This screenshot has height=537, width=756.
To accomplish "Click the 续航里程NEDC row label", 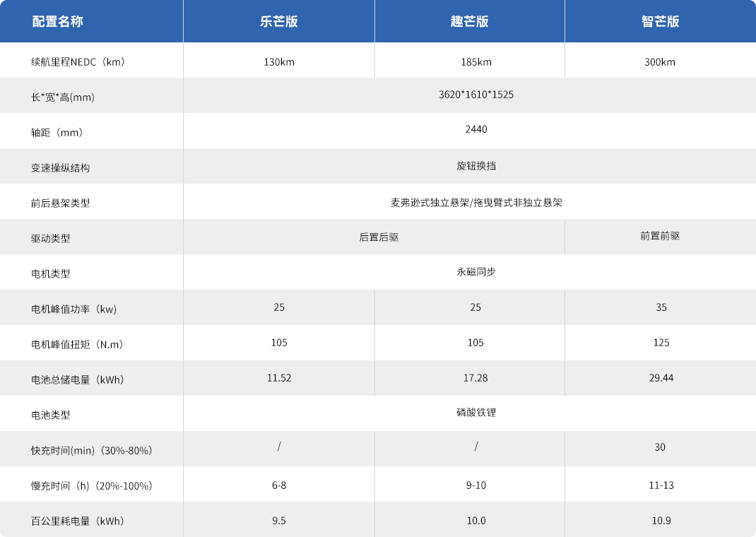I will (x=78, y=61).
